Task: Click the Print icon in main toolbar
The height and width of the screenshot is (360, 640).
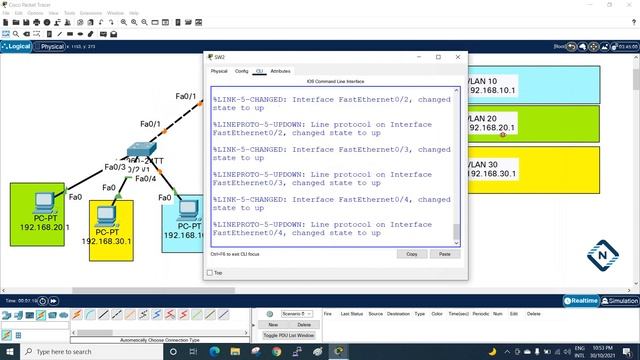Action: tap(37, 22)
